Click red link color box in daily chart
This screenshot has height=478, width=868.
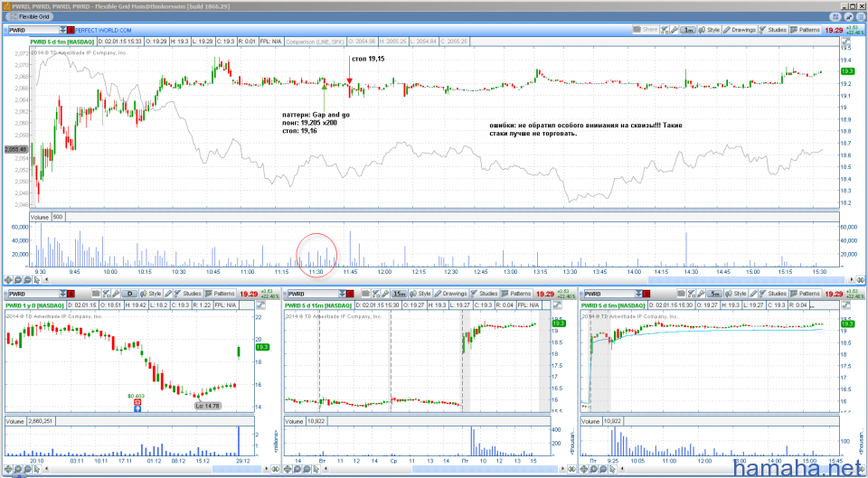pyautogui.click(x=71, y=294)
